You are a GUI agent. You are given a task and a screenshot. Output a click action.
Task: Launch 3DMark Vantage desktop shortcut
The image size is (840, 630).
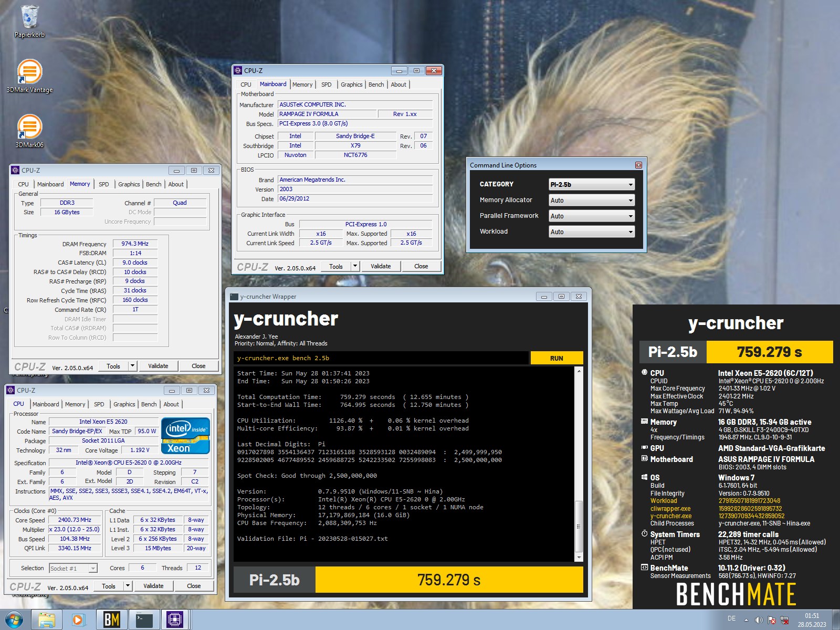30,76
